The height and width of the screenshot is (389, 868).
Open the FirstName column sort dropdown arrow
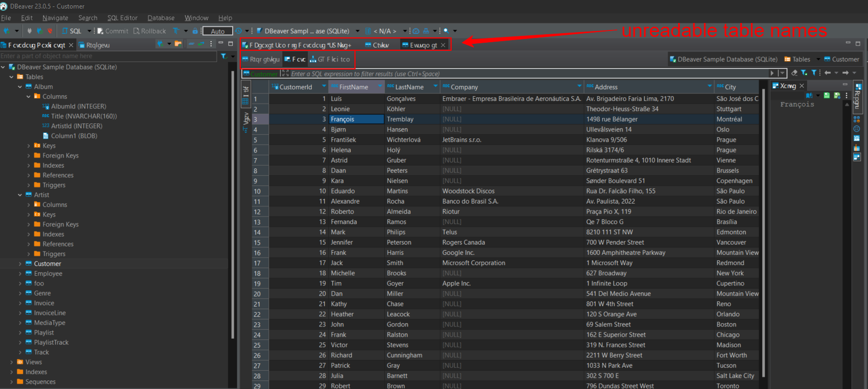tap(380, 86)
